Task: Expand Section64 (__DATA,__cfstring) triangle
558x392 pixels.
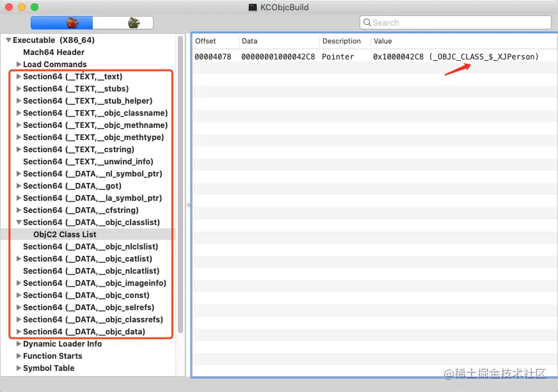Action: coord(19,210)
